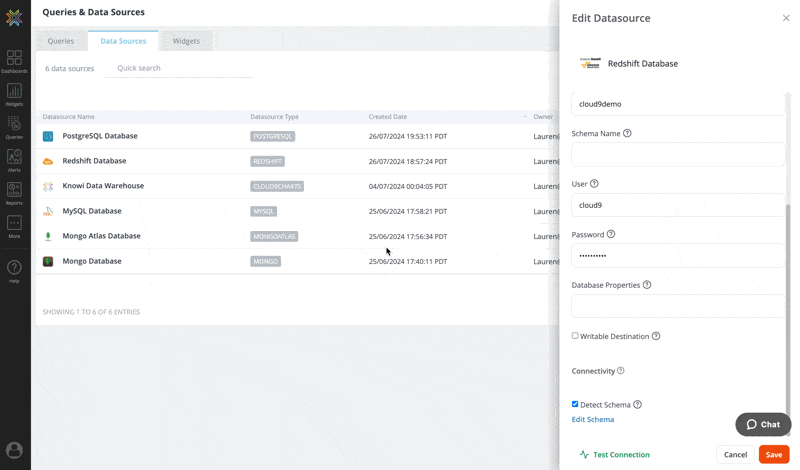Viewport: 800px width, 470px height.
Task: Expand the More sidebar menu
Action: 14,226
